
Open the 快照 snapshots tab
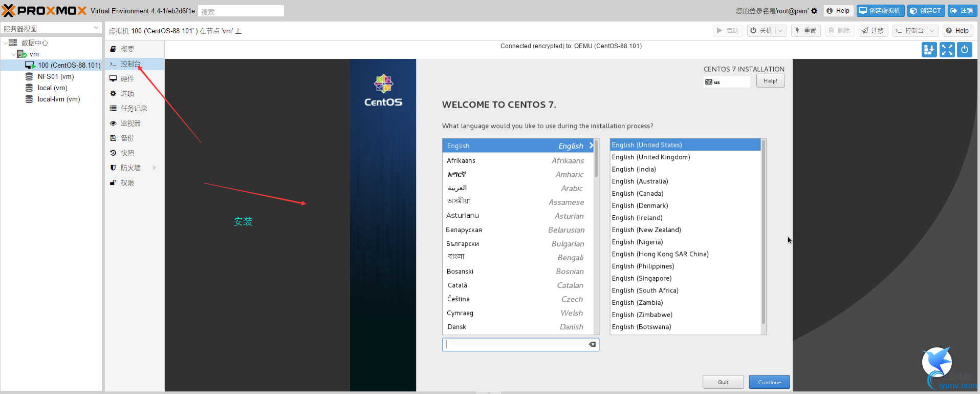tap(135, 153)
